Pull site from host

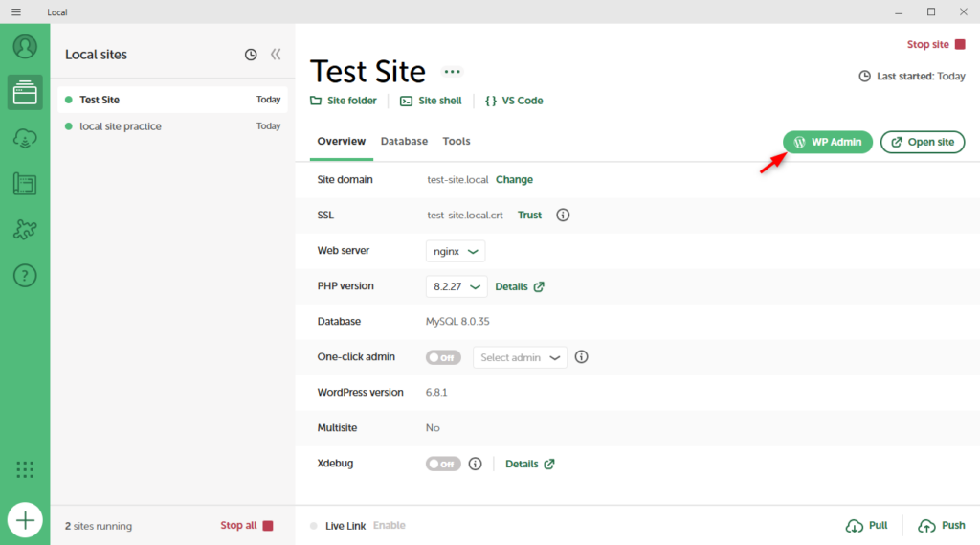point(866,526)
